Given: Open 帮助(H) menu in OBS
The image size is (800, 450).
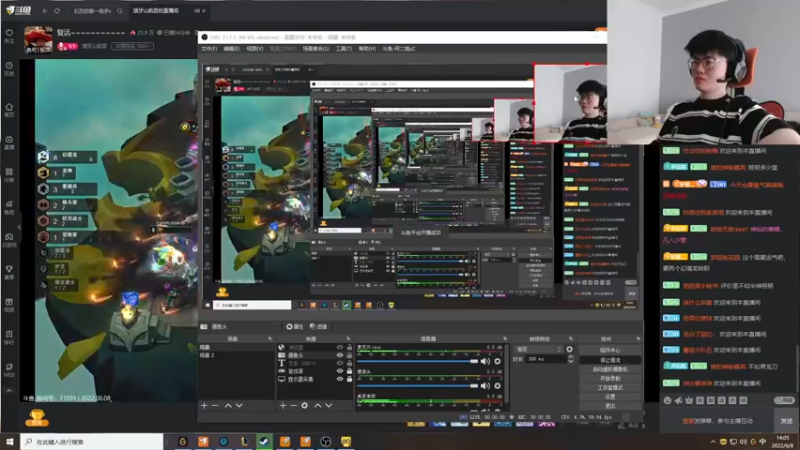Looking at the screenshot, I should (x=367, y=49).
